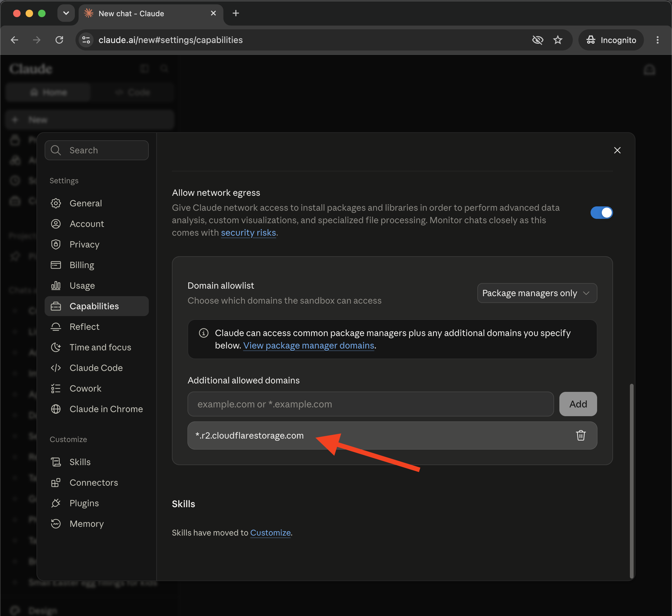672x616 pixels.
Task: Open the Chrome three-dot menu
Action: (657, 40)
